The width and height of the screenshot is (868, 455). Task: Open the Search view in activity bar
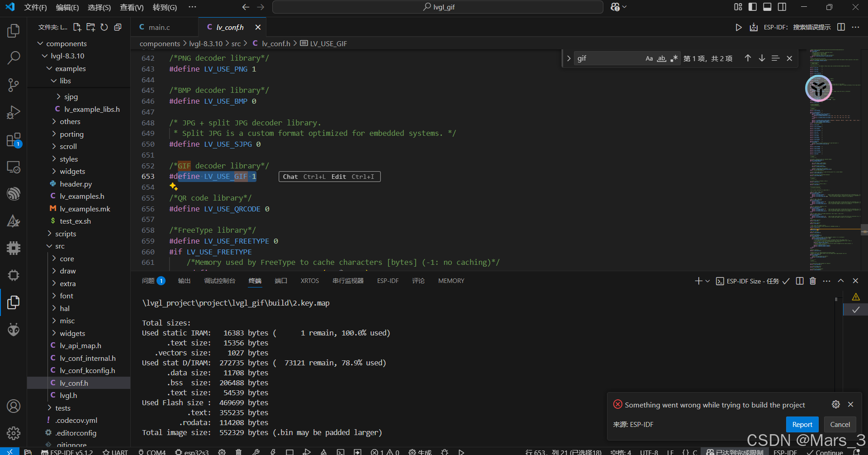14,58
